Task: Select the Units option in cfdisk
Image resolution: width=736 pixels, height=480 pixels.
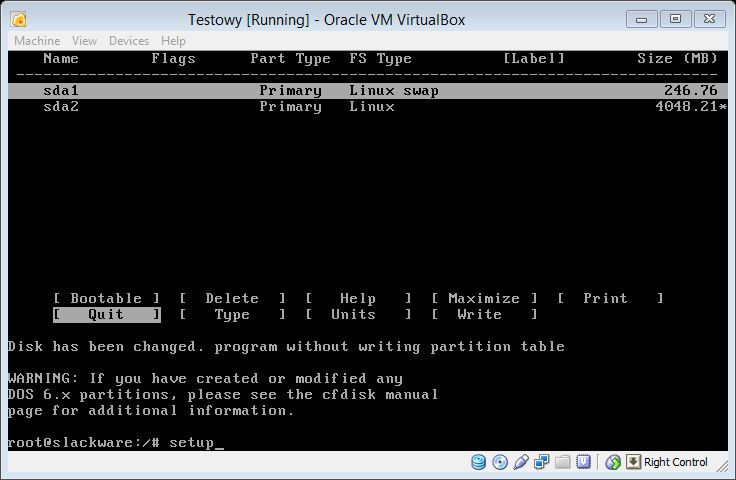Action: [x=358, y=314]
